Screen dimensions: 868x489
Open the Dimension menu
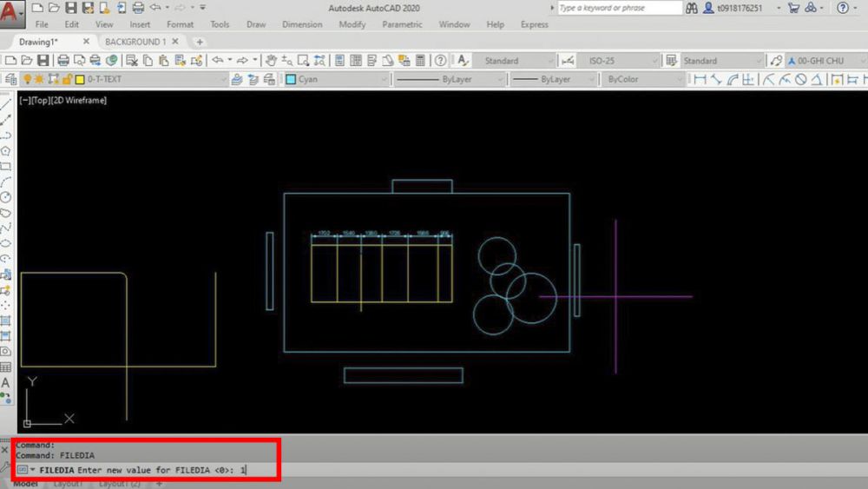[x=302, y=24]
